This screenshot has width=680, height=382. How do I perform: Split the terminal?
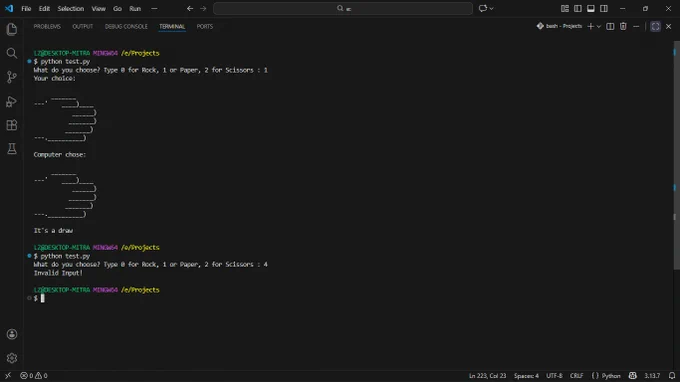pyautogui.click(x=610, y=26)
